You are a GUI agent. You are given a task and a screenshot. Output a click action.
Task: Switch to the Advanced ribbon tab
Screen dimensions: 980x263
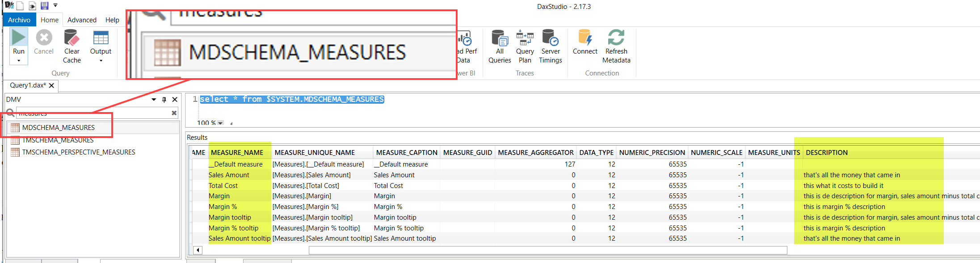point(82,20)
